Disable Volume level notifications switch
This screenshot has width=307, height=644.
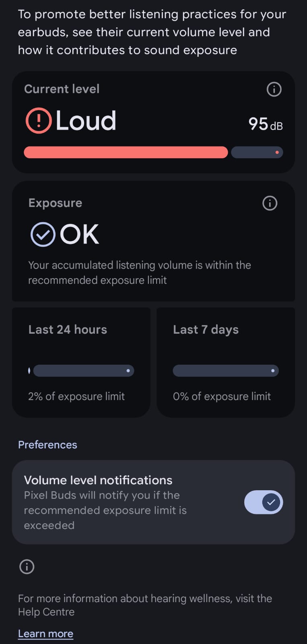(264, 502)
